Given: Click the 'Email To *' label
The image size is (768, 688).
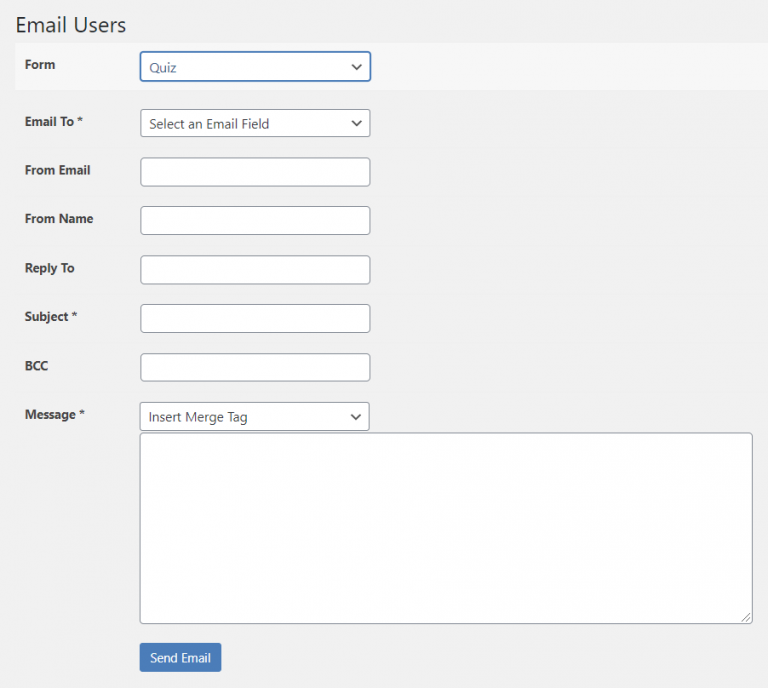Looking at the screenshot, I should pos(54,121).
